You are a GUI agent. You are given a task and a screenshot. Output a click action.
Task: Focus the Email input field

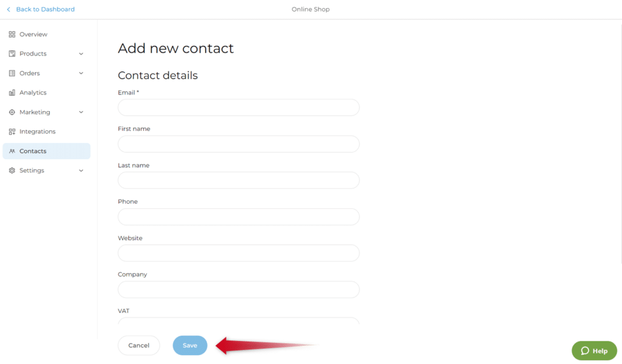coord(238,107)
